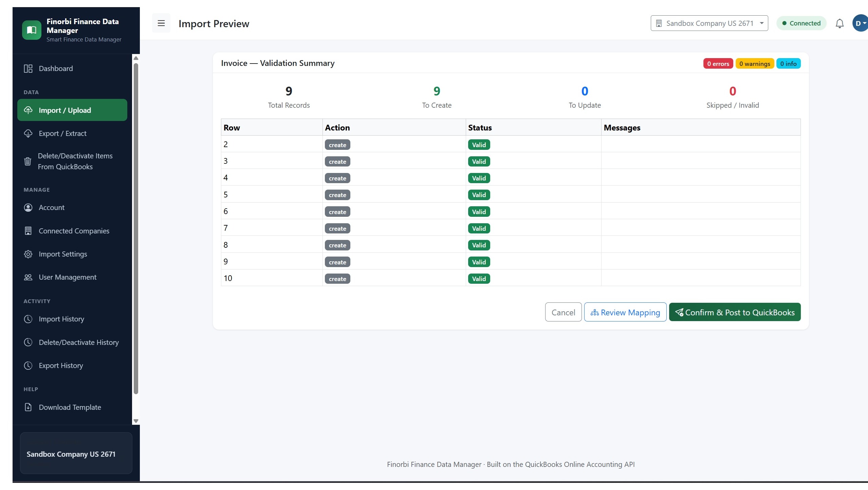This screenshot has width=868, height=490.
Task: View Export History
Action: (x=72, y=366)
